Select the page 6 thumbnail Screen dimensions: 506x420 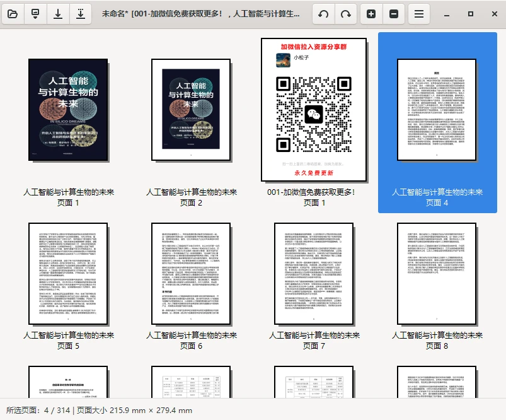tap(191, 274)
